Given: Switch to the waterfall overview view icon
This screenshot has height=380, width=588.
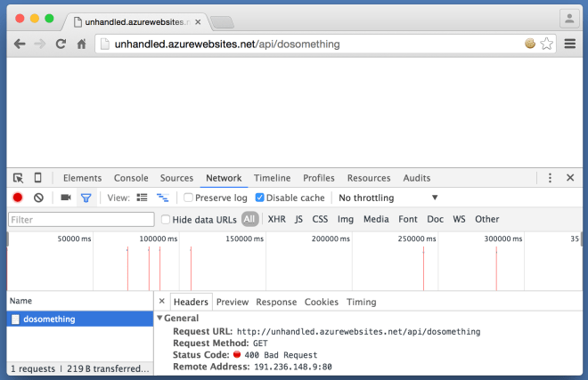Looking at the screenshot, I should coord(163,198).
